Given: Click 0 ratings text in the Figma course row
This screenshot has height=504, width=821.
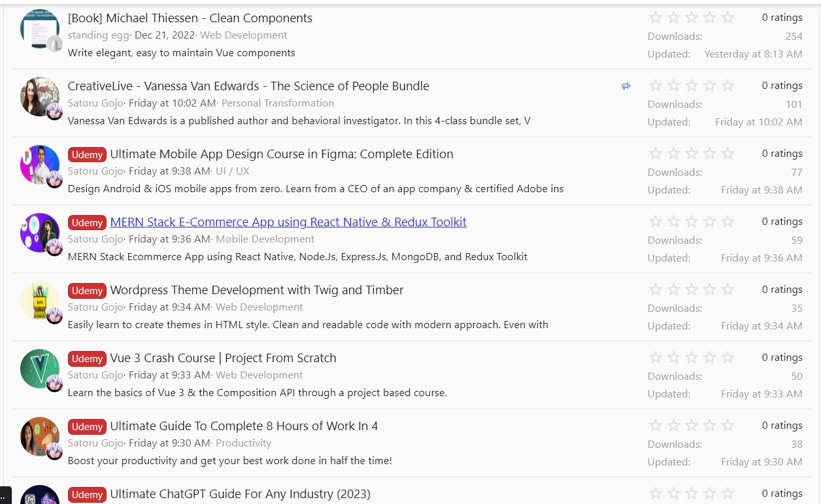Looking at the screenshot, I should click(x=782, y=154).
